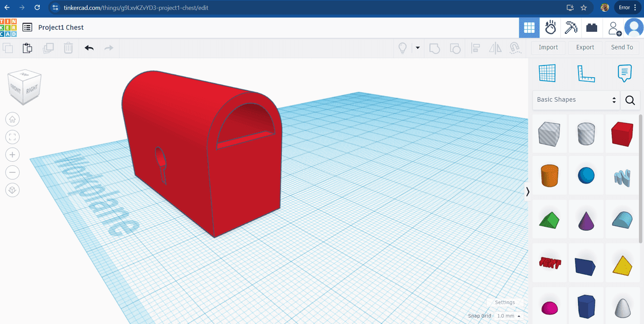Image resolution: width=644 pixels, height=324 pixels.
Task: Open the designs list menu icon
Action: (27, 27)
